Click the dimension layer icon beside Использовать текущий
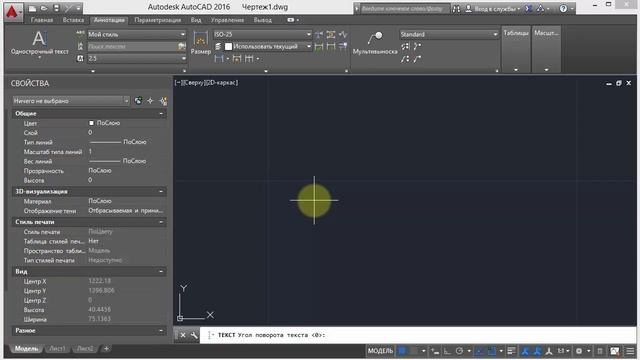Viewport: 640px width, 360px height. pyautogui.click(x=218, y=47)
